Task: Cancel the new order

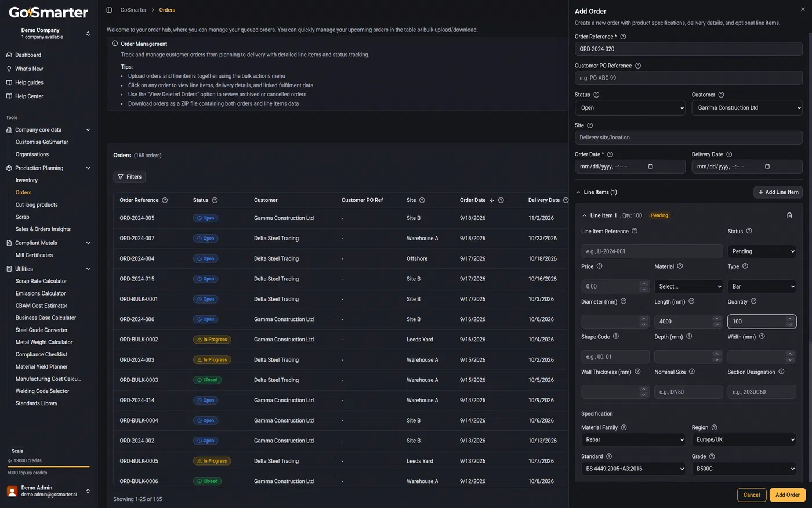Action: (x=751, y=495)
